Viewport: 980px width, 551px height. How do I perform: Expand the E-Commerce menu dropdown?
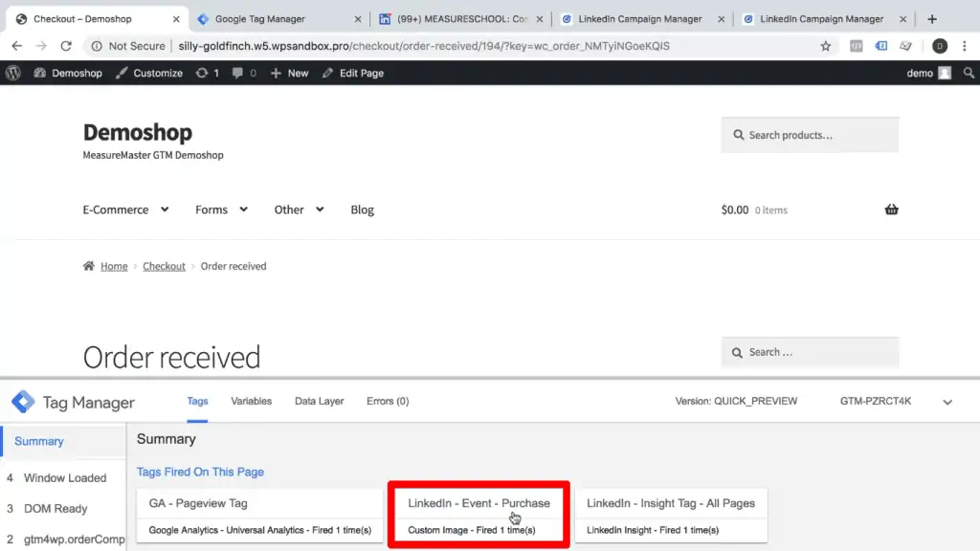click(x=125, y=209)
